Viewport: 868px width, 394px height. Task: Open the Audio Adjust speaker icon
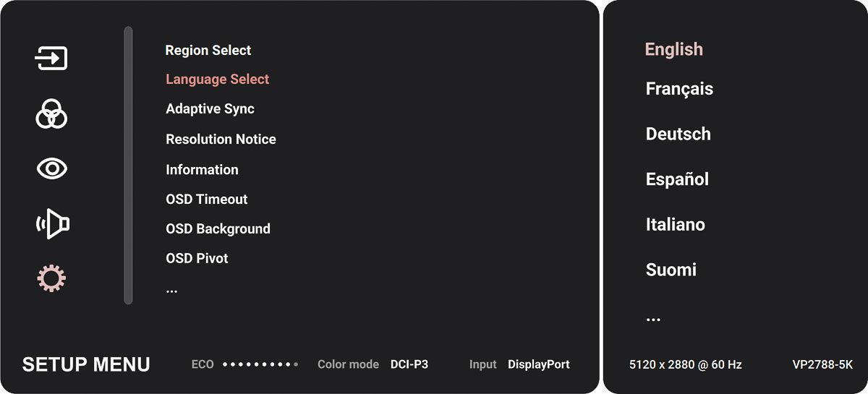click(52, 223)
